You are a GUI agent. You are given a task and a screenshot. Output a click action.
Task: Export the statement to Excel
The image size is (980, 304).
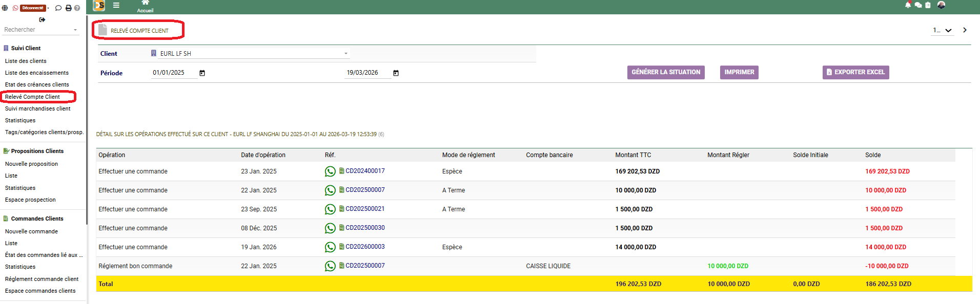pyautogui.click(x=855, y=72)
